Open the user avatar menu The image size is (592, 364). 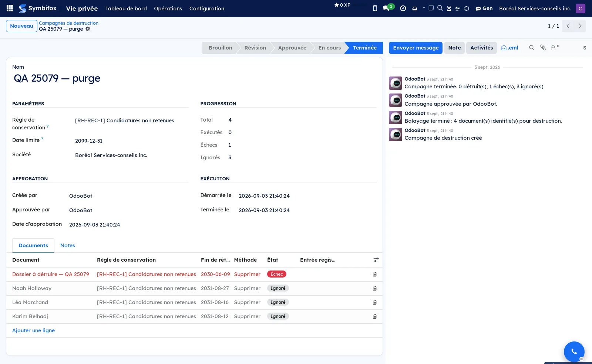[x=581, y=8]
